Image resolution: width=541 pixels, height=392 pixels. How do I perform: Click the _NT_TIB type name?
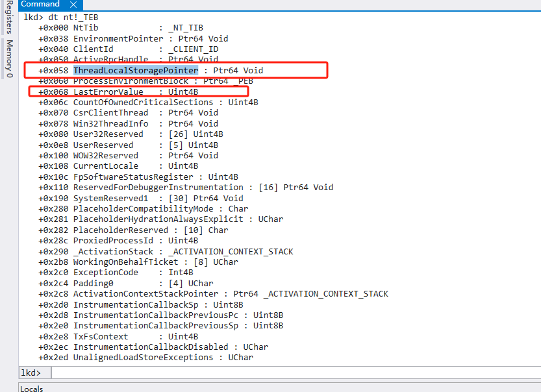(x=185, y=28)
